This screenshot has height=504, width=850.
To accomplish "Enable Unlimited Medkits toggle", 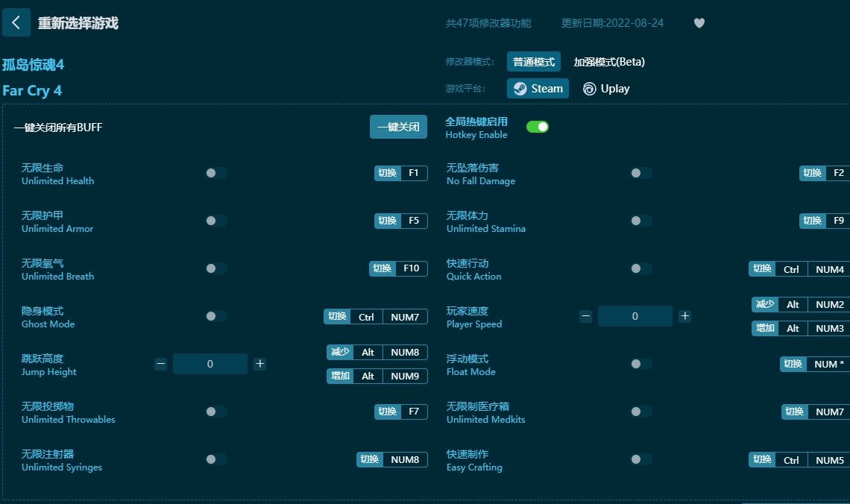I will coord(640,412).
